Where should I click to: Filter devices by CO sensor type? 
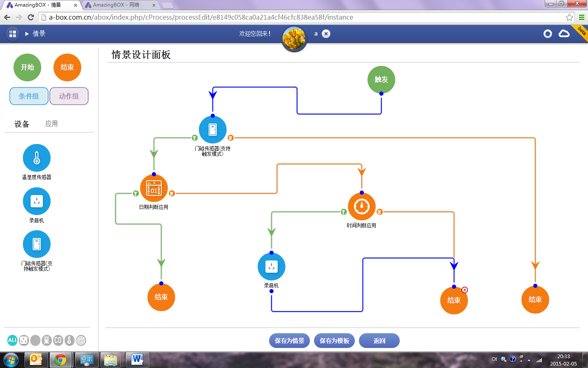pyautogui.click(x=58, y=340)
